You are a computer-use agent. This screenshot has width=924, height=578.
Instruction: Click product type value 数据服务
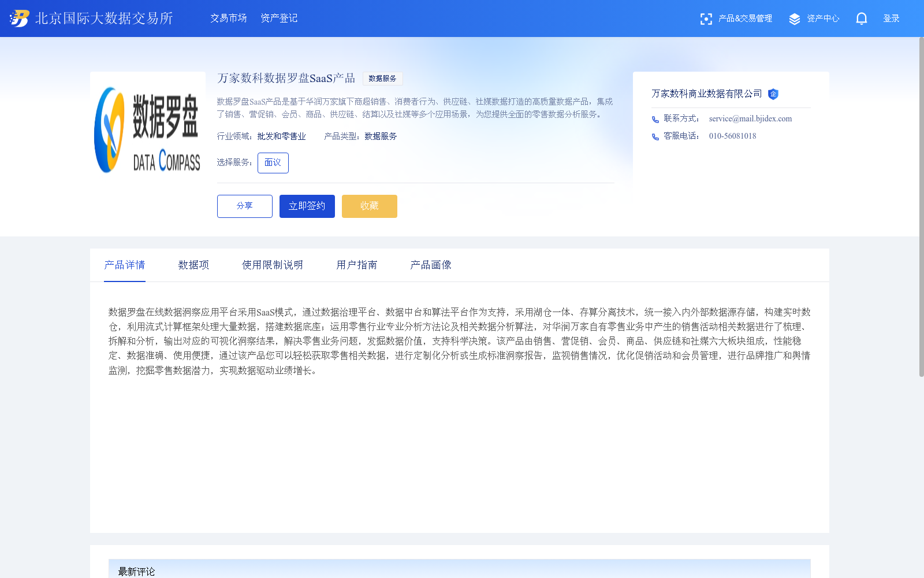381,136
